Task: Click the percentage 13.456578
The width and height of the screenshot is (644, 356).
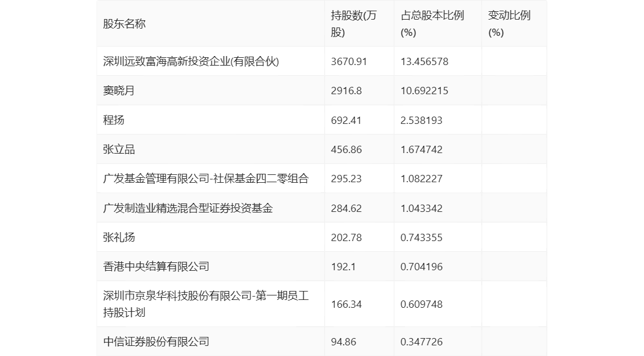Action: [424, 62]
